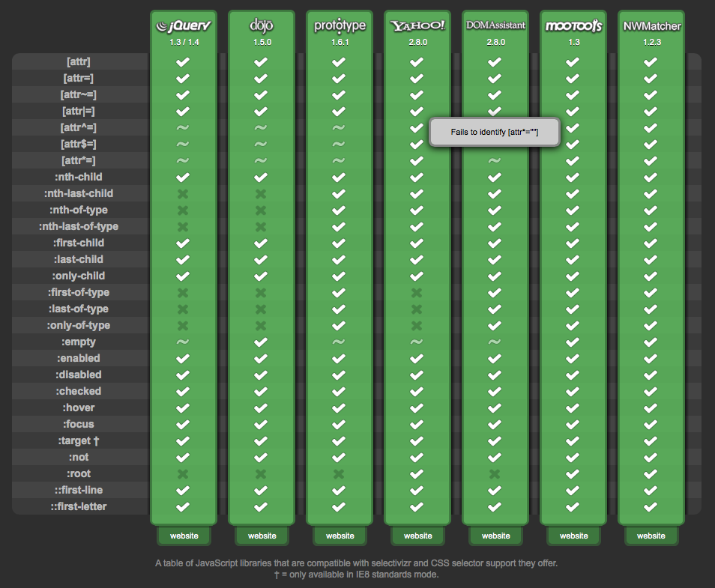Click the prototype logo in header
The height and width of the screenshot is (588, 715).
pyautogui.click(x=340, y=26)
